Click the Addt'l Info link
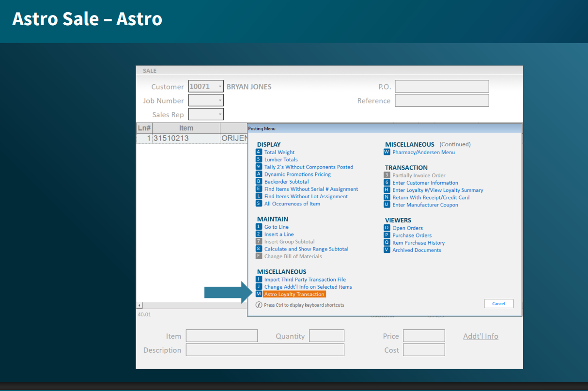 pos(480,336)
